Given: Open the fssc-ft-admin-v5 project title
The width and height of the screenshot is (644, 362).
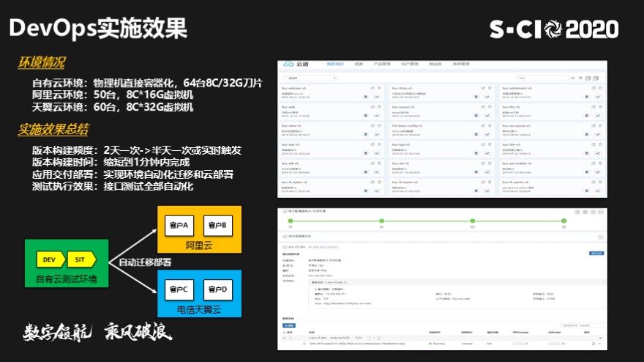Looking at the screenshot, I should tap(515, 182).
